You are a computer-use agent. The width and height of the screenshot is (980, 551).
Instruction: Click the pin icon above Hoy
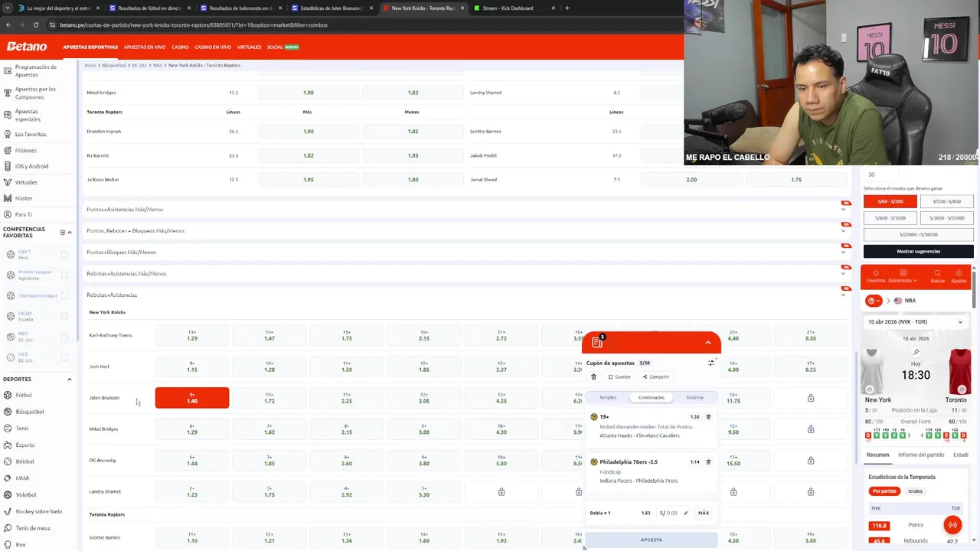tap(916, 353)
